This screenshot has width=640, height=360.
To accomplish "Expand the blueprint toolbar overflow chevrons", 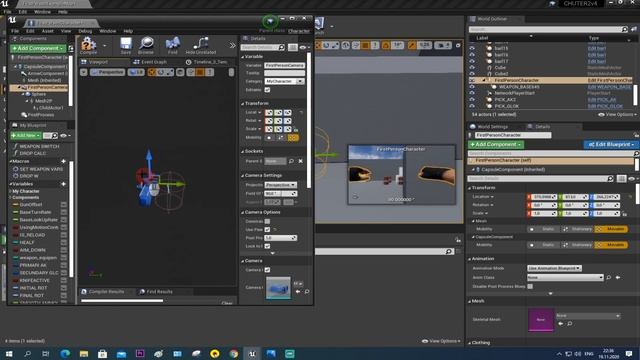I will (232, 45).
